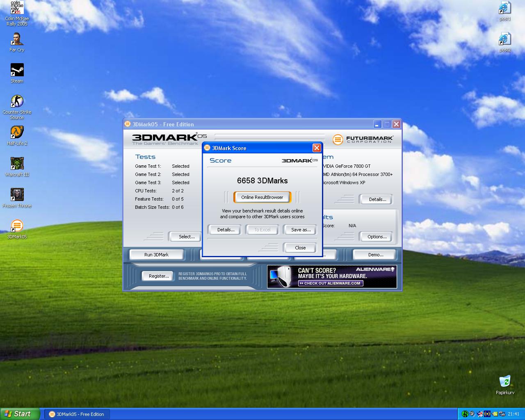Click the Game Test 2 row

[x=162, y=174]
